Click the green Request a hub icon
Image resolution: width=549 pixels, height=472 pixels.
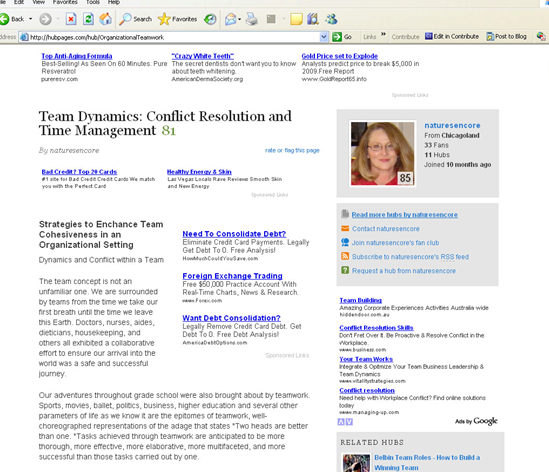click(345, 270)
